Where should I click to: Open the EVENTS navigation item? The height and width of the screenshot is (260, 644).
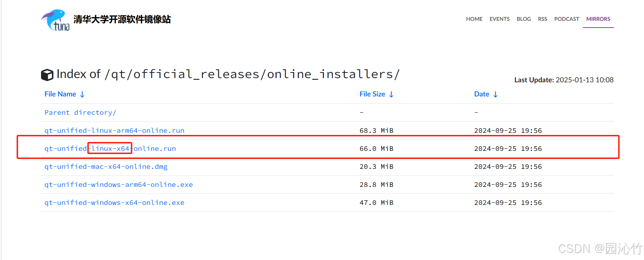(x=499, y=19)
